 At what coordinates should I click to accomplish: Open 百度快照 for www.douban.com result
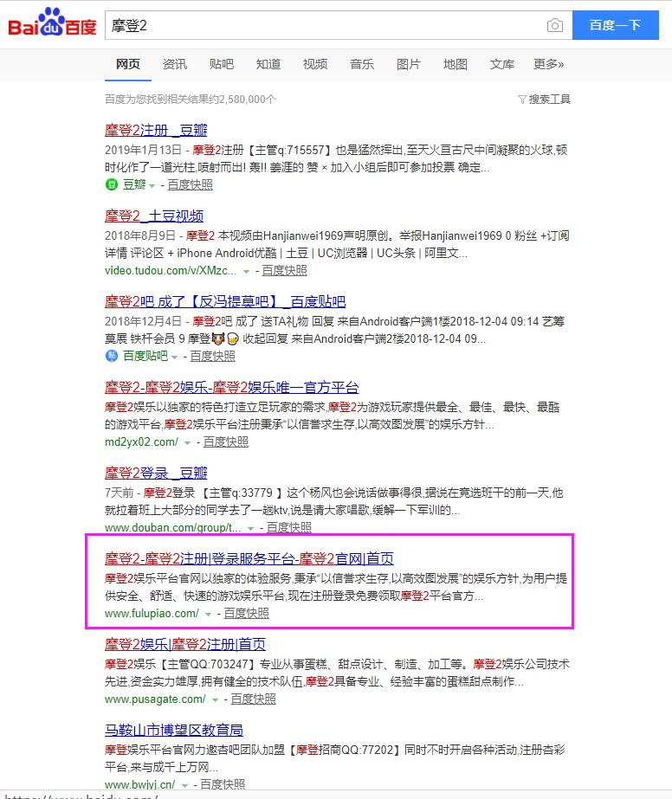tap(288, 527)
